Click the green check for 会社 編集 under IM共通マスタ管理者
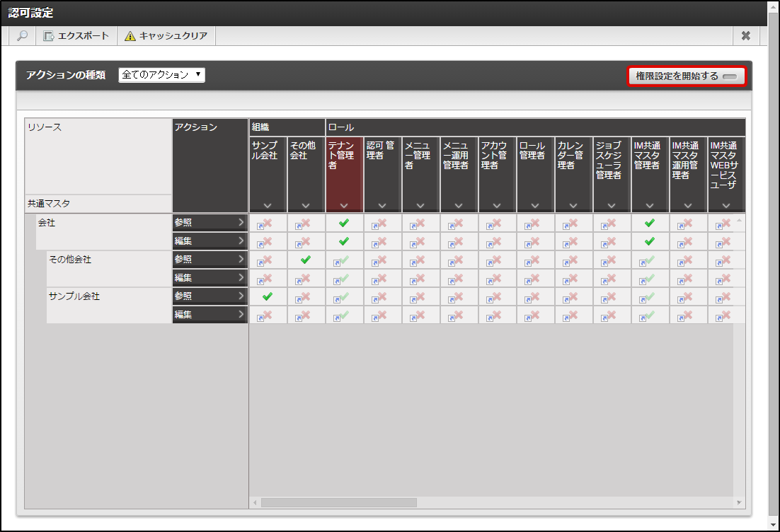Screen dimensions: 780x532 pyautogui.click(x=650, y=241)
